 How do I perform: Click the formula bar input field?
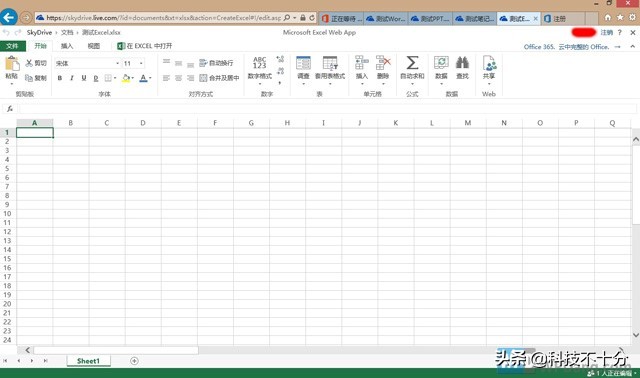tap(327, 109)
